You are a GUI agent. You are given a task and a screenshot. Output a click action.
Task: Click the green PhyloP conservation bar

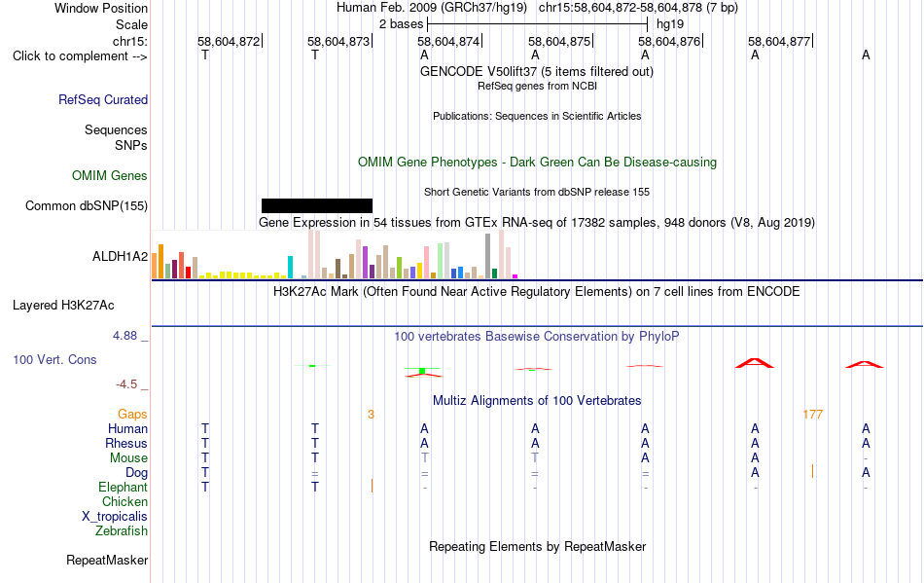point(422,370)
